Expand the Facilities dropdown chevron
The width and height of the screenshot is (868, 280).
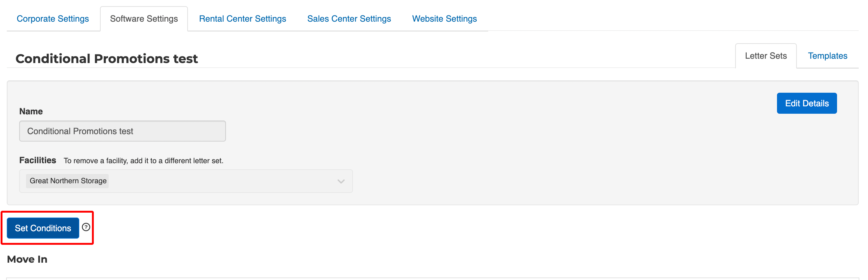tap(341, 181)
